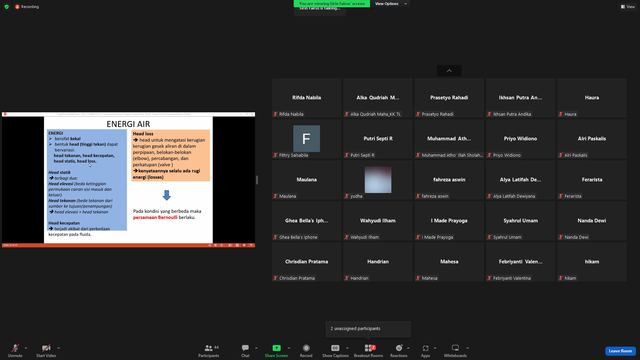Screen dimensions: 640x360
Task: Select Rifda Nabila's video tile
Action: point(307,98)
